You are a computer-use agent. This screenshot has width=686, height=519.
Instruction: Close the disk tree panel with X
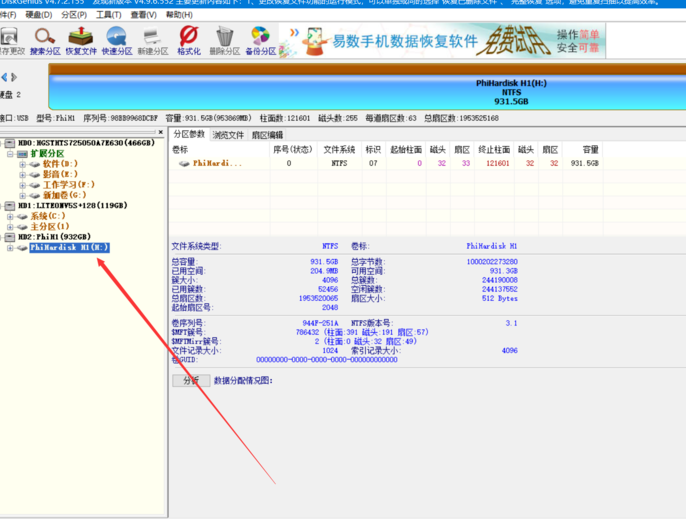tap(161, 132)
